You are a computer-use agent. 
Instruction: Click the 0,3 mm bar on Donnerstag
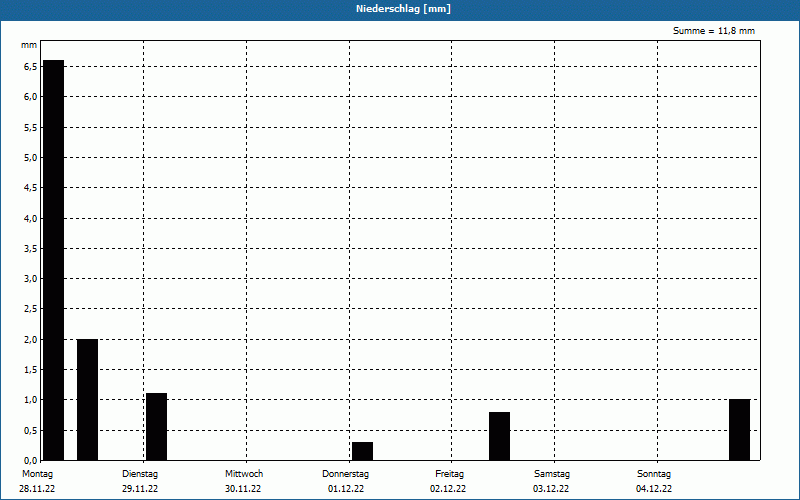362,451
